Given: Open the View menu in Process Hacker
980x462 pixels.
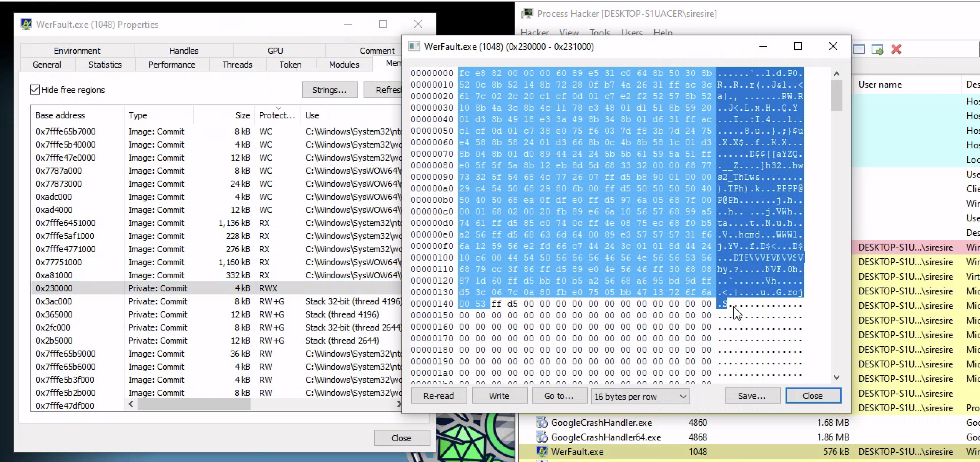Looking at the screenshot, I should coord(569,33).
